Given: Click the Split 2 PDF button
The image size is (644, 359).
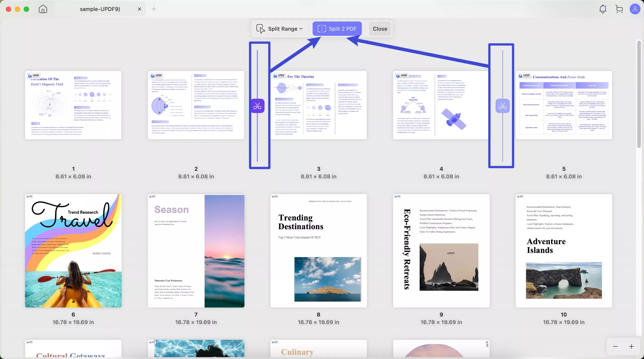Looking at the screenshot, I should [337, 29].
